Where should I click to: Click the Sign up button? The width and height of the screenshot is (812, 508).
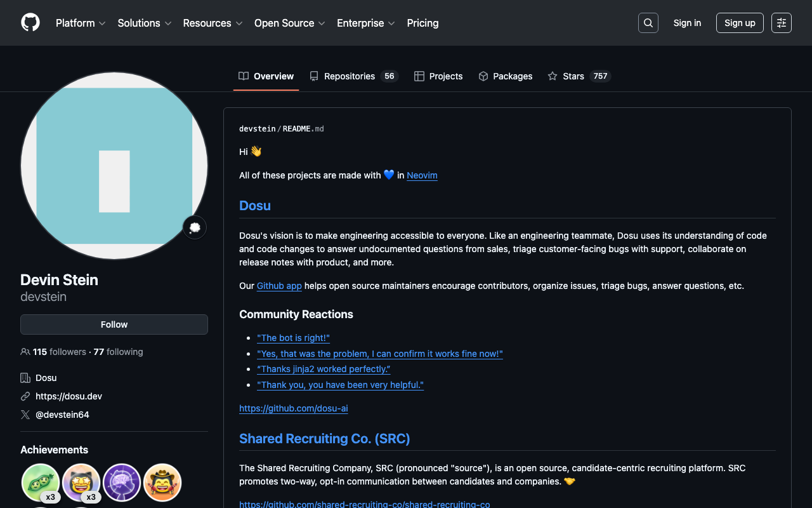click(740, 23)
